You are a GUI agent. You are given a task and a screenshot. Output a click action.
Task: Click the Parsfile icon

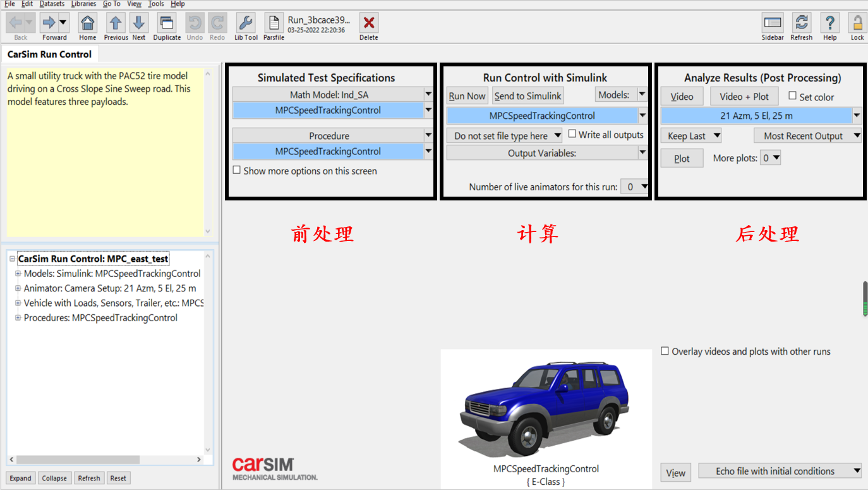tap(273, 24)
